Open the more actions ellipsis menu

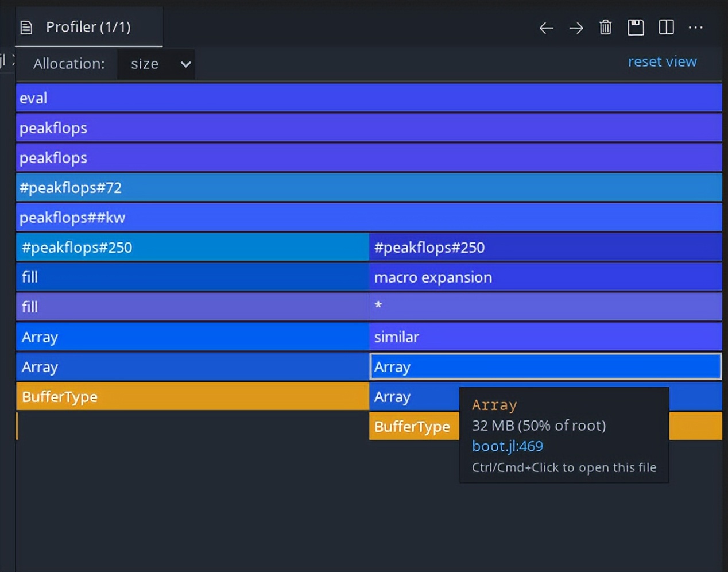point(695,27)
